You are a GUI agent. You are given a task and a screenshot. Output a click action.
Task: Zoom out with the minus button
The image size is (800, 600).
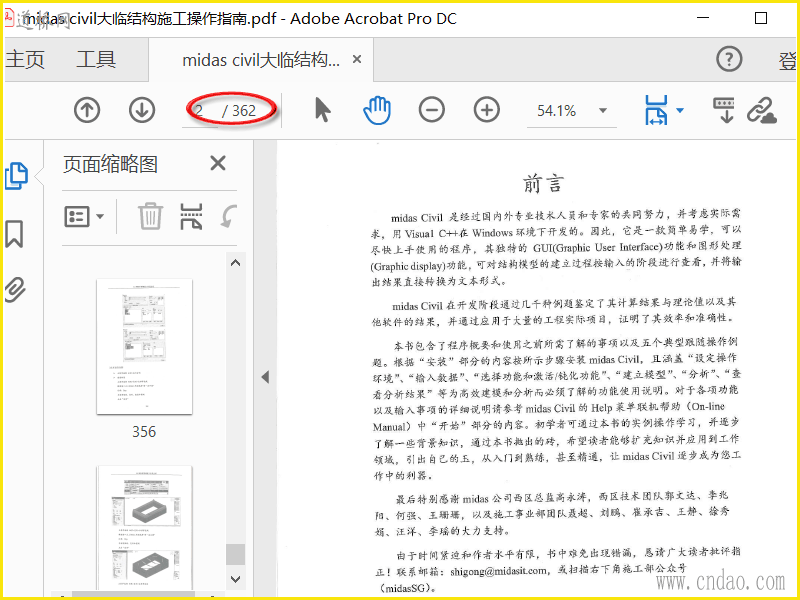[432, 110]
